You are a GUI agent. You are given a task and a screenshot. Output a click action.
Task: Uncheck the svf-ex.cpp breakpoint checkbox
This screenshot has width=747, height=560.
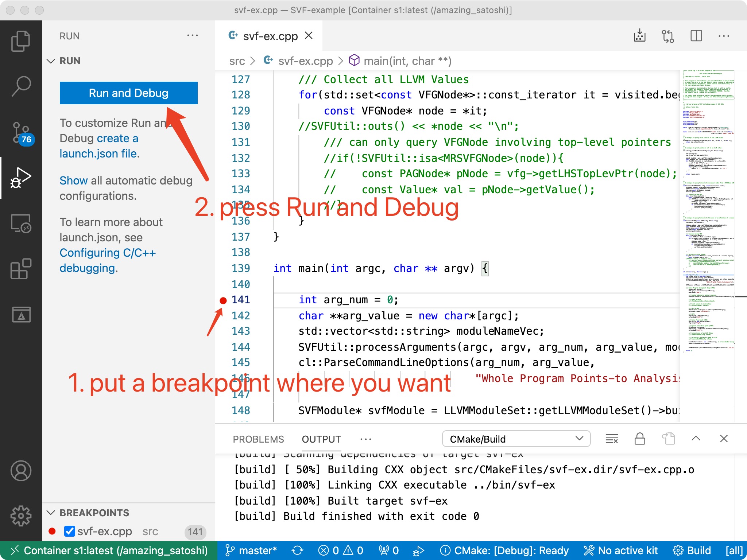(x=69, y=531)
